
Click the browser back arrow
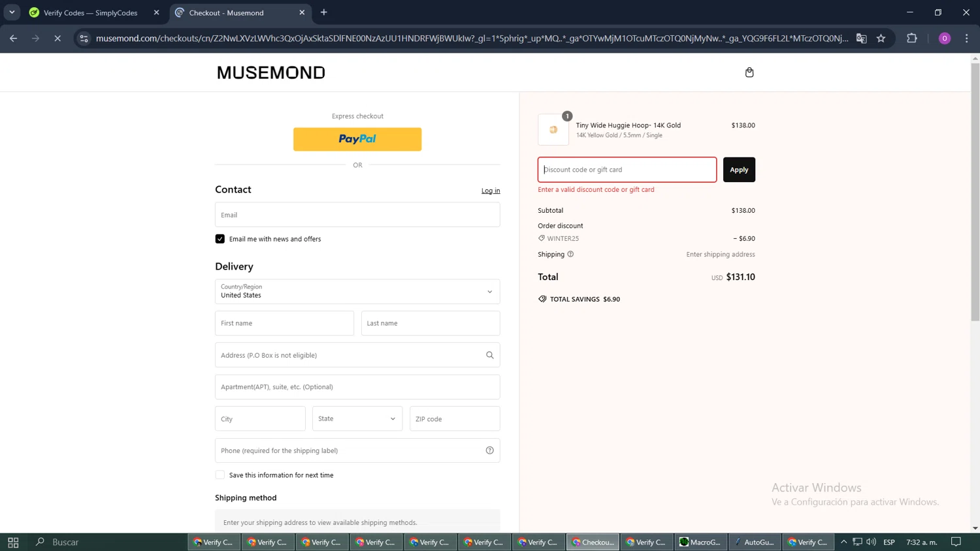click(14, 39)
